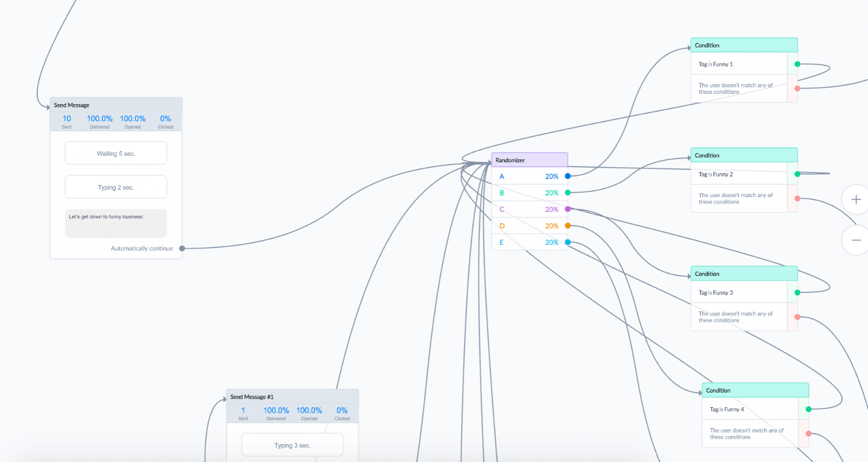Click the 10 Sent statistic in Send Message
868x462 pixels.
pos(67,122)
